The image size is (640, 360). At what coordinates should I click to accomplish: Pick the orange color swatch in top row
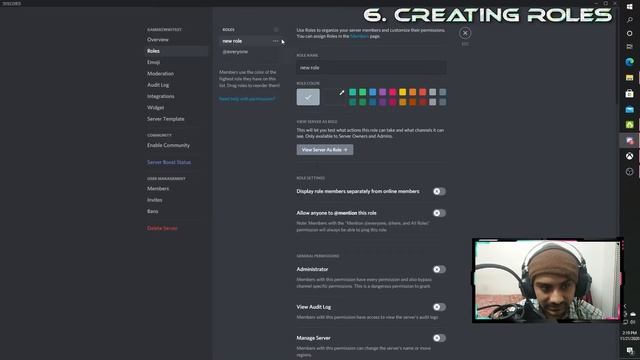tap(413, 92)
